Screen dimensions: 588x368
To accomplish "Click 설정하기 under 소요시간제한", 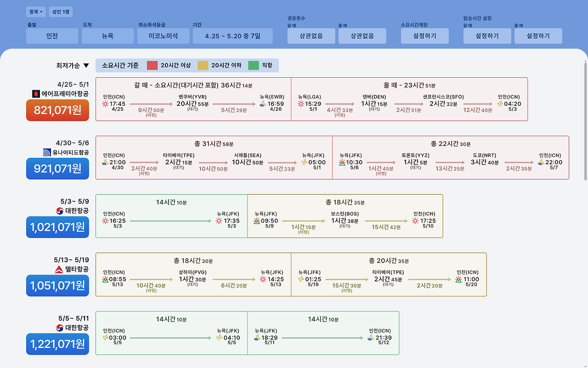I will coord(424,35).
